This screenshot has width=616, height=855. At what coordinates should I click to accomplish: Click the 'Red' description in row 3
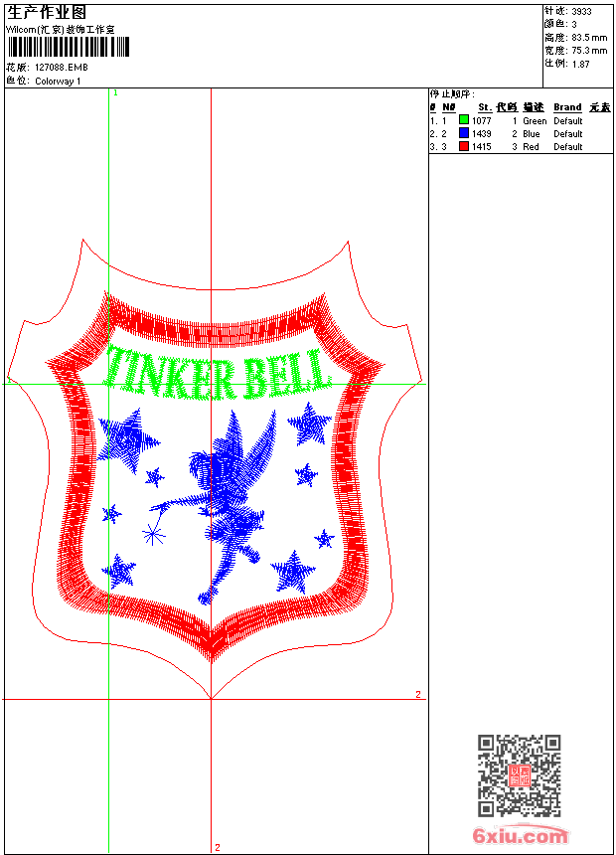[x=531, y=147]
